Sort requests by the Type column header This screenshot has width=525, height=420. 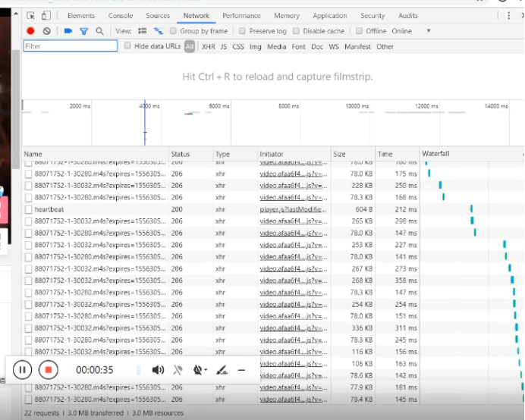[235, 154]
